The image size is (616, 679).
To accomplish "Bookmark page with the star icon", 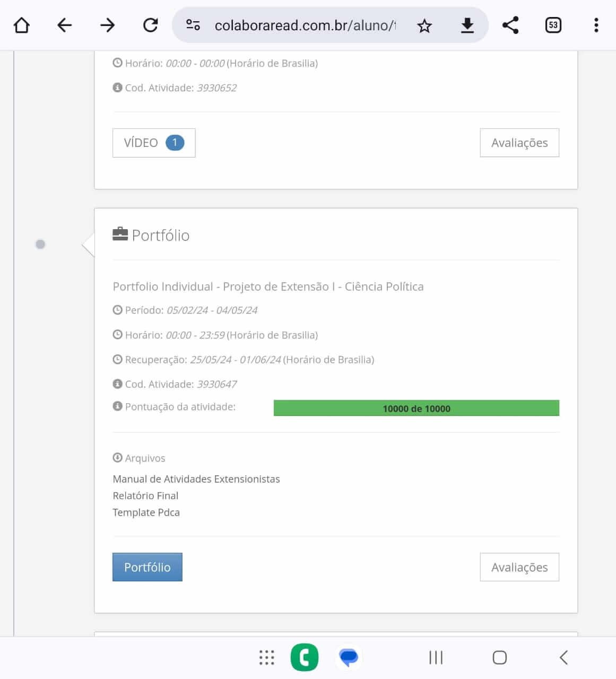I will [424, 25].
